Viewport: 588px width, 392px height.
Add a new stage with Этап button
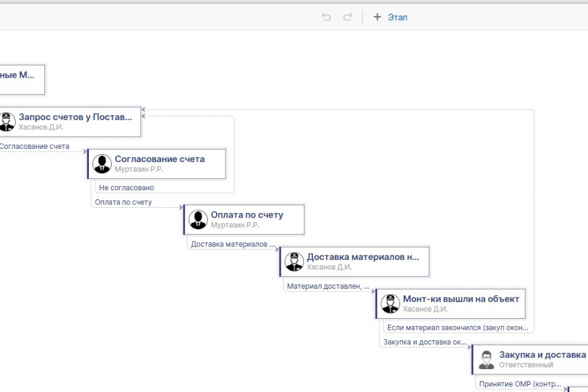[390, 17]
